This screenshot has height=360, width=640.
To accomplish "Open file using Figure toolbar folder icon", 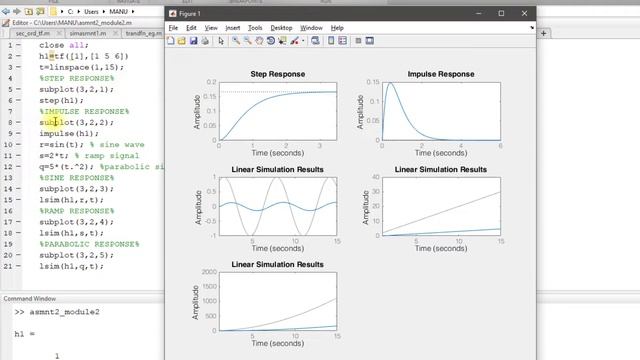I will (x=182, y=40).
